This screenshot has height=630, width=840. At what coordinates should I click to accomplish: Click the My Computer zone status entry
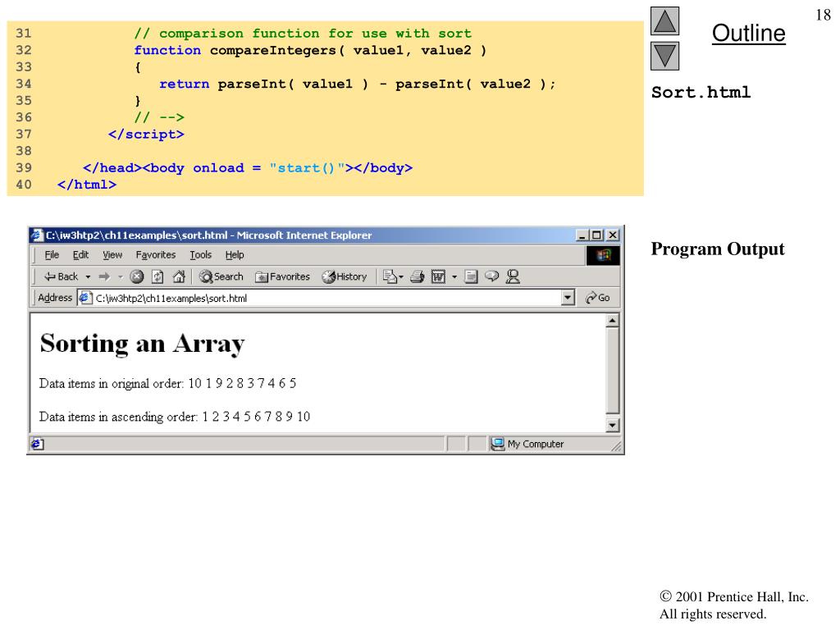(x=528, y=444)
